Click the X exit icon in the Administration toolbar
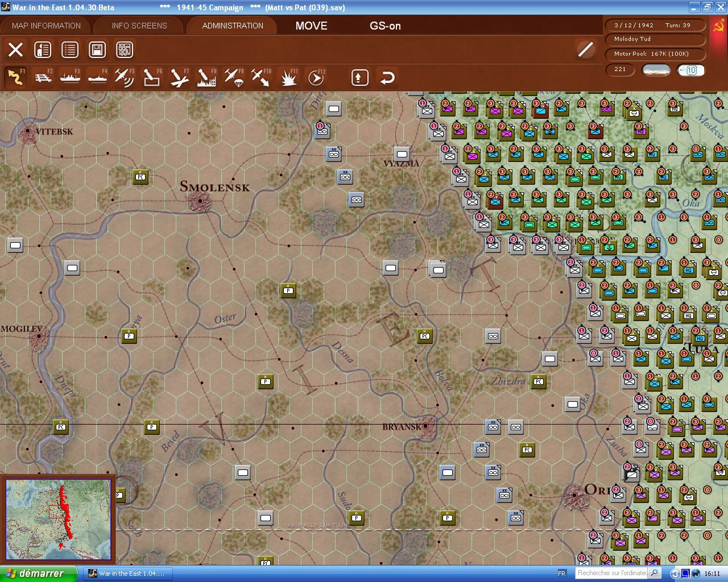Image resolution: width=728 pixels, height=582 pixels. coord(16,49)
